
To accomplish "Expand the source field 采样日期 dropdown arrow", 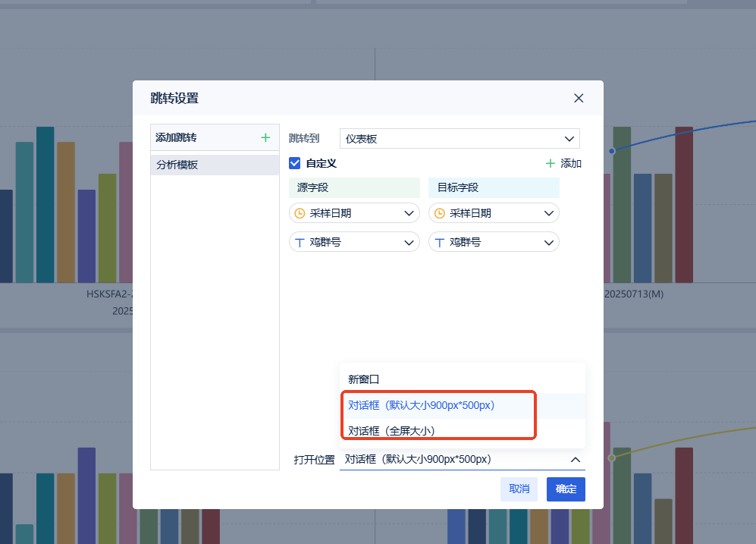I will point(409,213).
